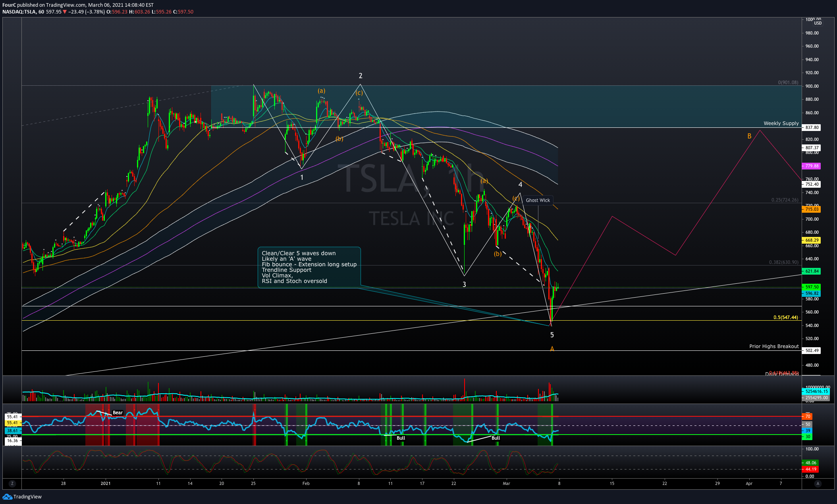Select the 'Weekly Supply' line label

tap(781, 123)
